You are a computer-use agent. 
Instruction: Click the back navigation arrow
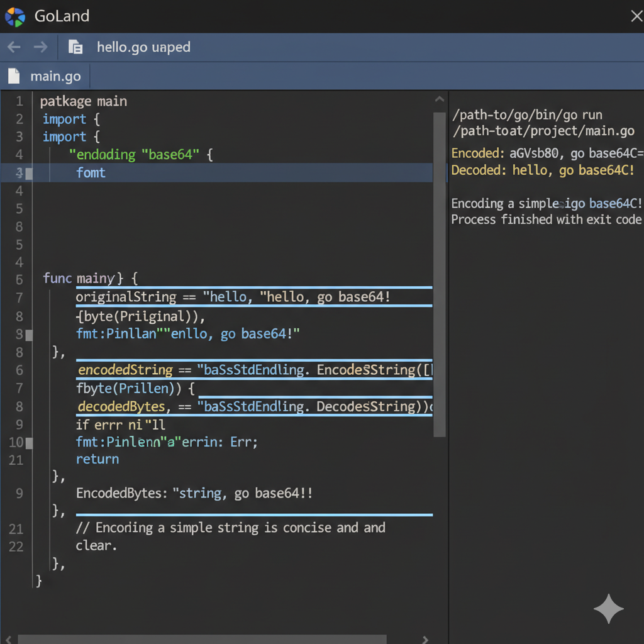coord(13,47)
